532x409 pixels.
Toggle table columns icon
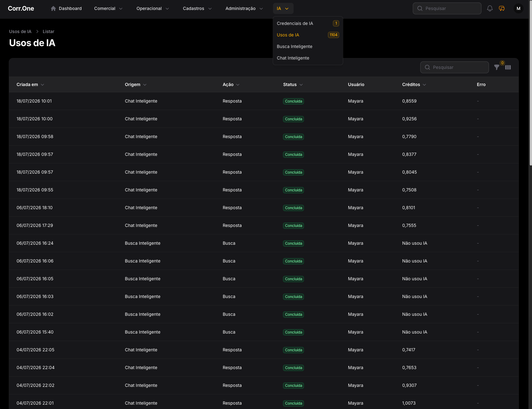pyautogui.click(x=508, y=67)
